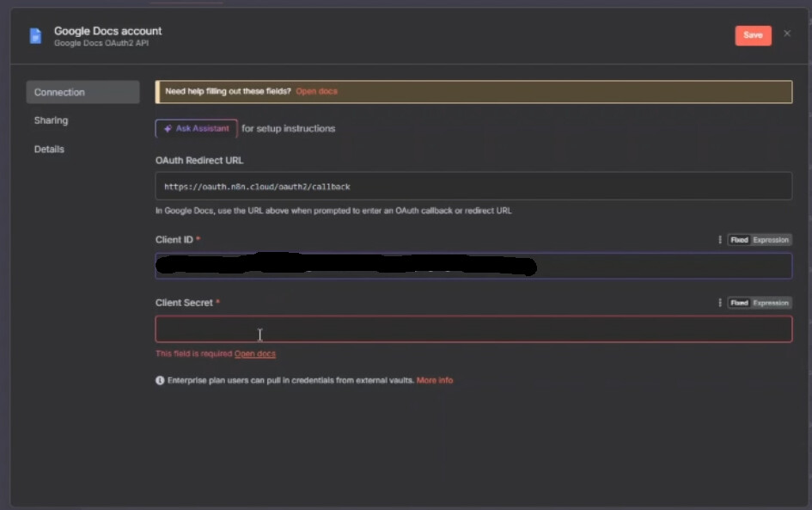Click the 'for setup instructions' text
Image resolution: width=812 pixels, height=510 pixels.
point(289,128)
